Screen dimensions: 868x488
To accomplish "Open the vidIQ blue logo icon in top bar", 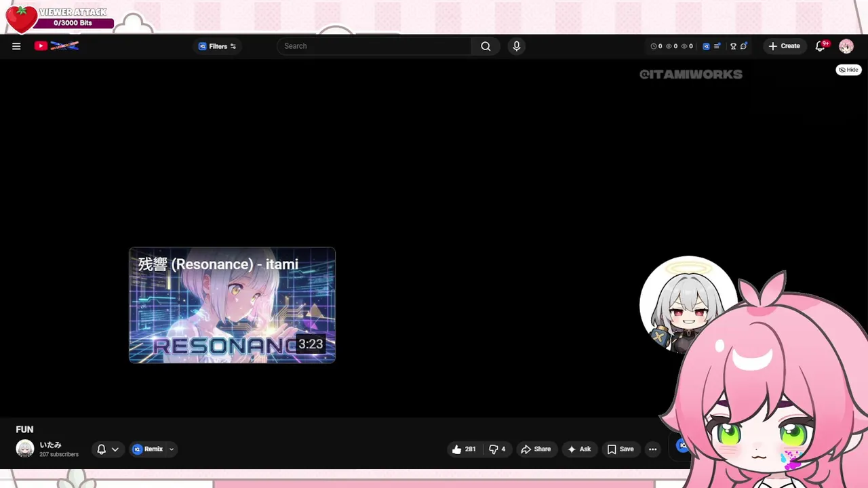I will click(x=706, y=46).
